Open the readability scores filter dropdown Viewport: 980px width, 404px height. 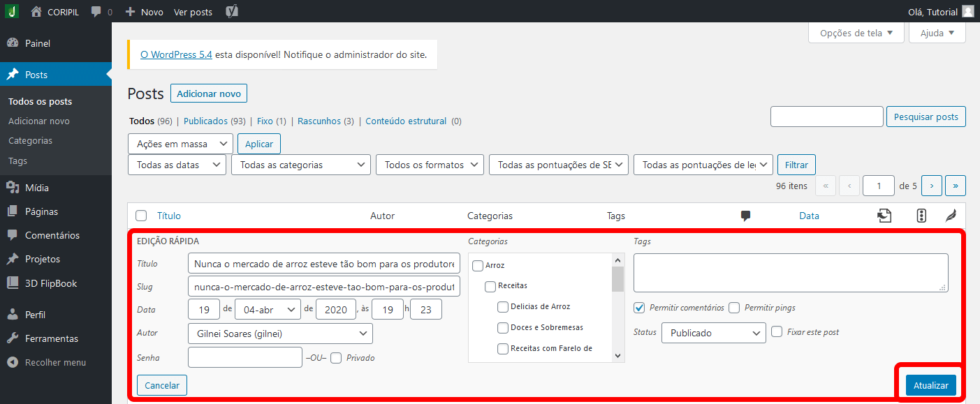pyautogui.click(x=703, y=165)
